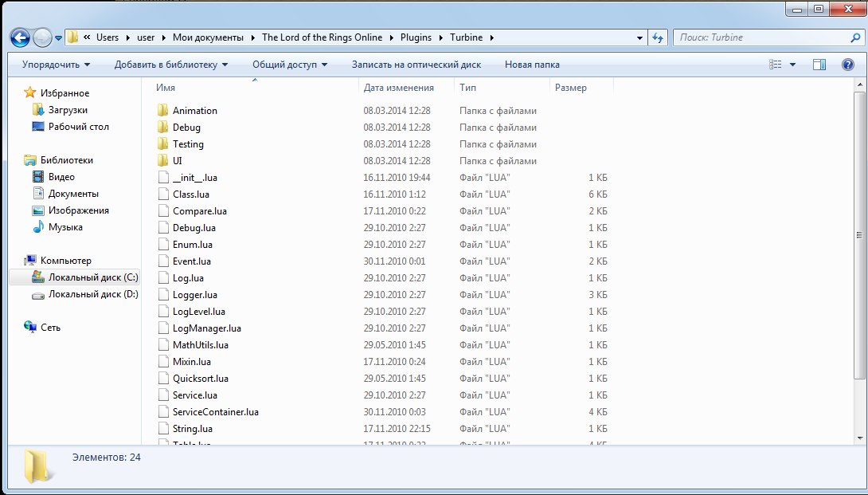868x495 pixels.
Task: Click the refresh icon beside address bar
Action: click(658, 37)
